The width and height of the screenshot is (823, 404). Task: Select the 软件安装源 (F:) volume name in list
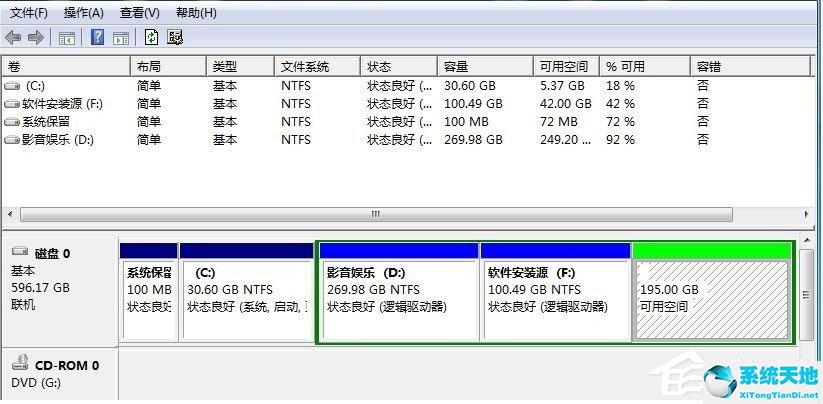coord(62,104)
